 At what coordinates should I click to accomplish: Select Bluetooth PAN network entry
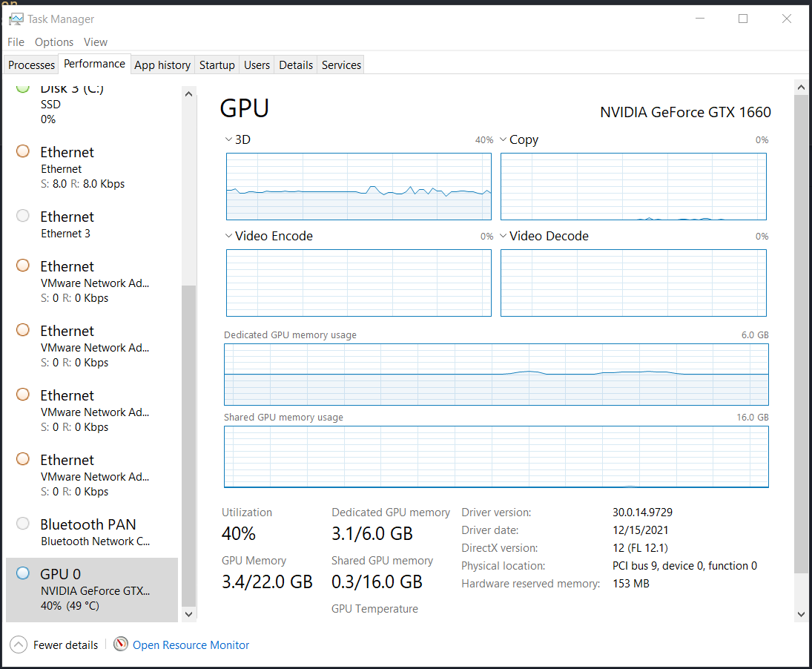(x=92, y=532)
